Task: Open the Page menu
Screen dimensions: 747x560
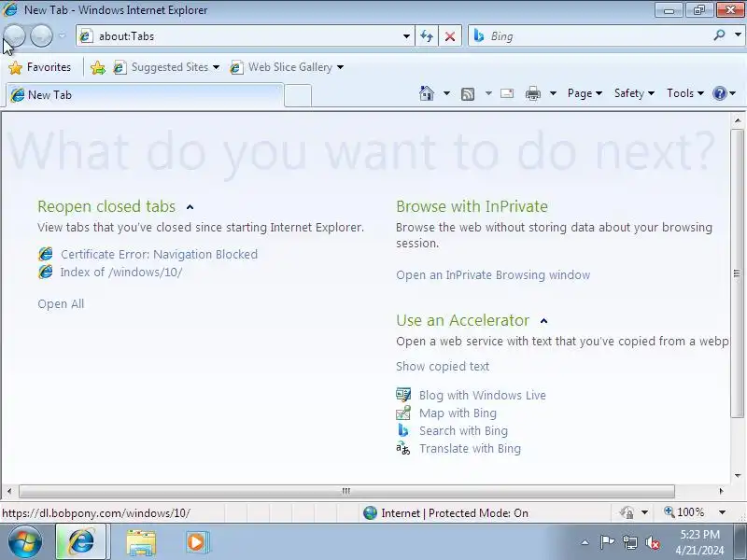Action: click(585, 93)
